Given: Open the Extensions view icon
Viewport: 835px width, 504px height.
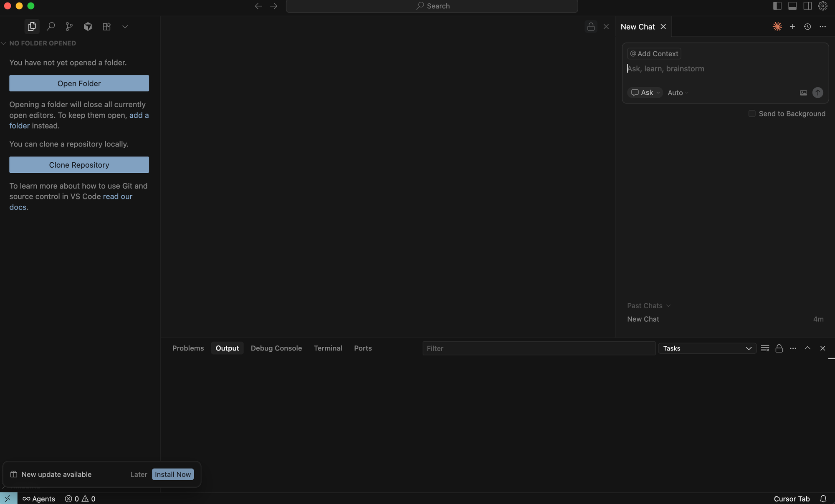Looking at the screenshot, I should [x=106, y=27].
